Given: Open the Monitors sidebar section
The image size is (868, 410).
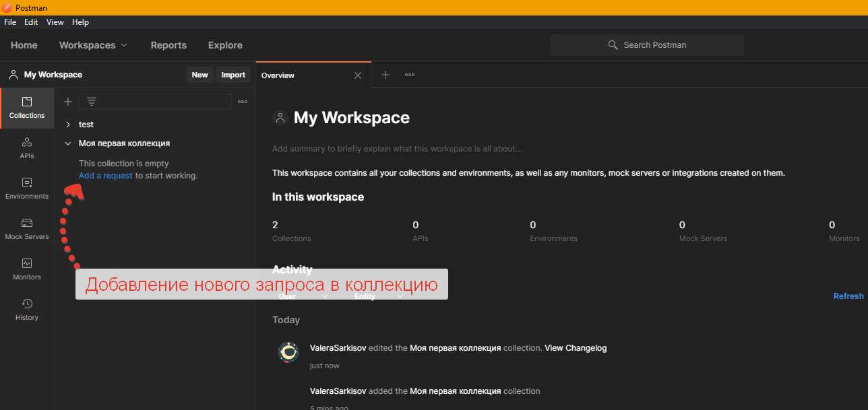Looking at the screenshot, I should click(27, 269).
